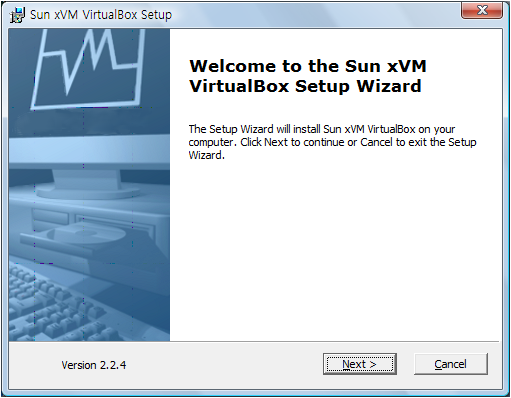This screenshot has height=398, width=511.
Task: Close the Sun xVM VirtualBox Setup window
Action: point(482,10)
